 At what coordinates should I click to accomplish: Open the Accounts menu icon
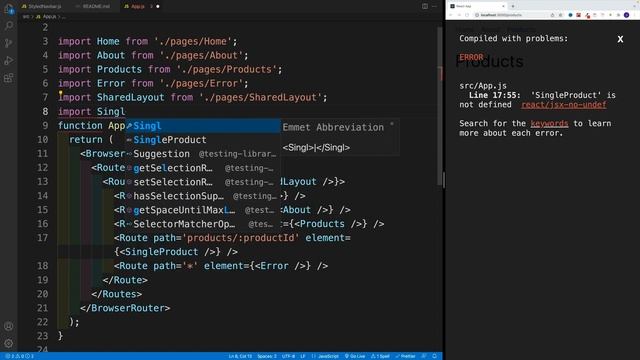[x=9, y=326]
